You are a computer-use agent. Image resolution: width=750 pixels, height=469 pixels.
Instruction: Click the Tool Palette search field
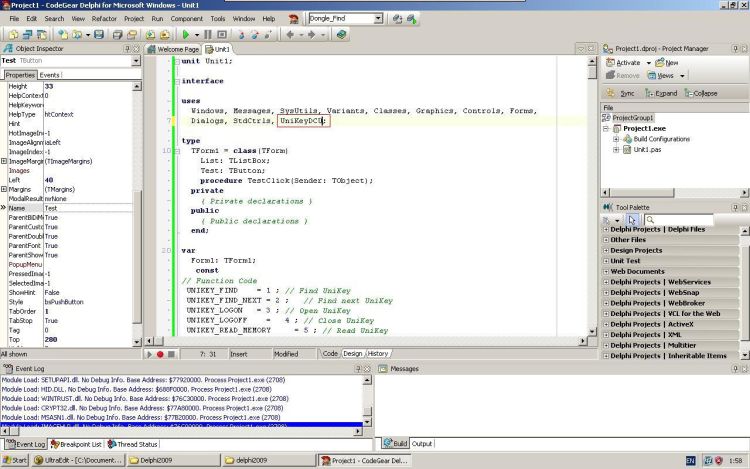tap(678, 220)
